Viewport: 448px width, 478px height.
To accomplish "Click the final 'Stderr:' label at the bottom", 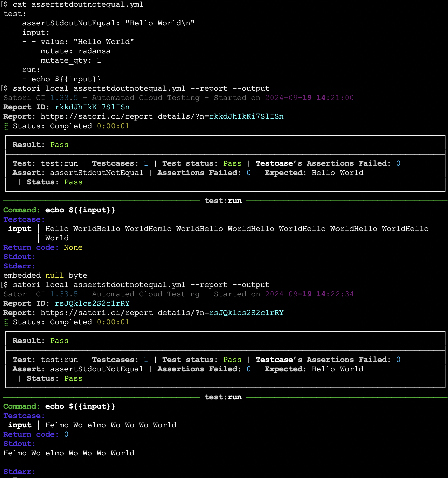I will 19,472.
